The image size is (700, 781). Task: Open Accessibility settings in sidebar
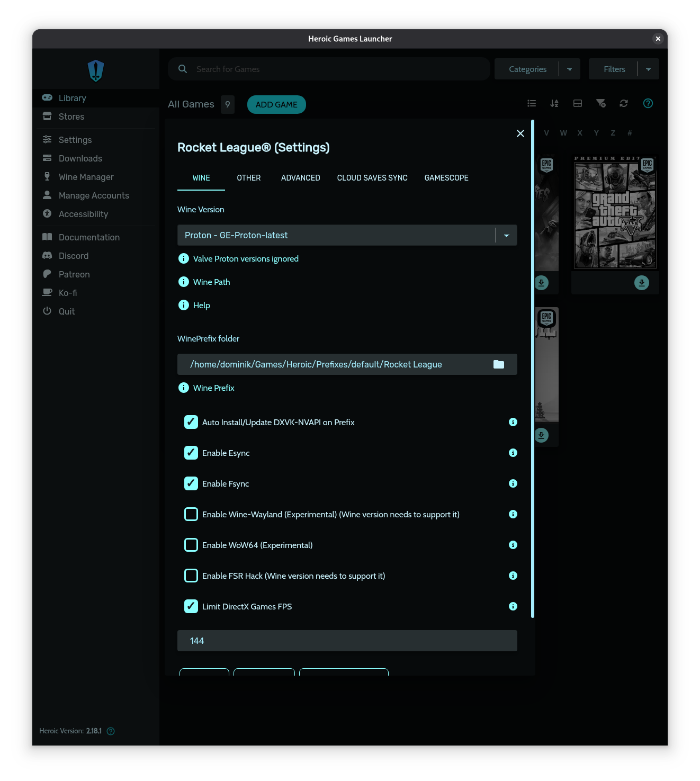click(96, 214)
